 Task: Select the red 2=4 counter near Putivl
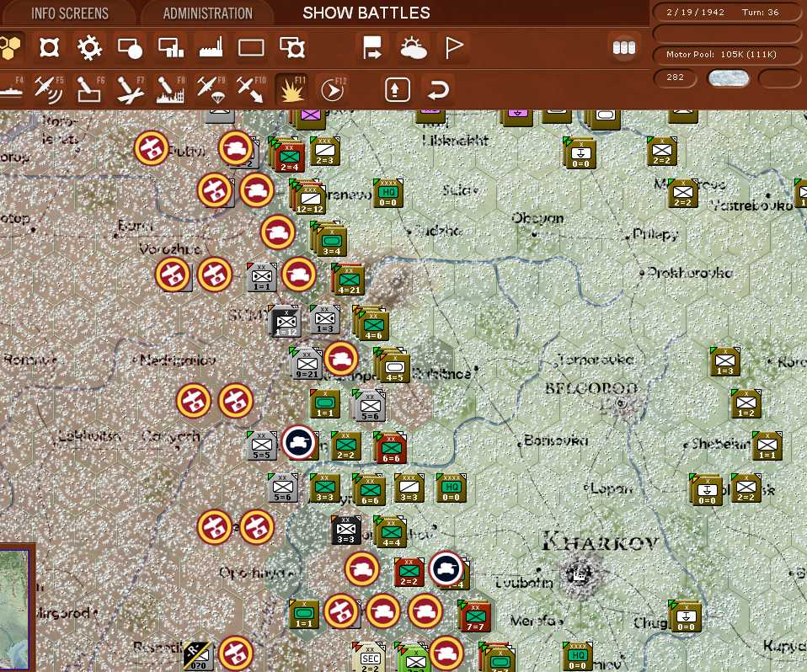[x=289, y=157]
